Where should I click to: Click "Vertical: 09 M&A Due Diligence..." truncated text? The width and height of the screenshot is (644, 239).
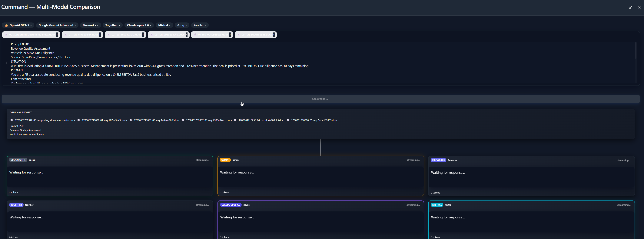point(28,135)
